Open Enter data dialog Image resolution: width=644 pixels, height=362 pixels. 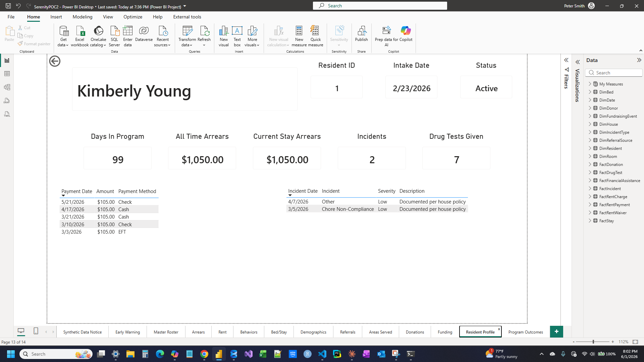128,36
